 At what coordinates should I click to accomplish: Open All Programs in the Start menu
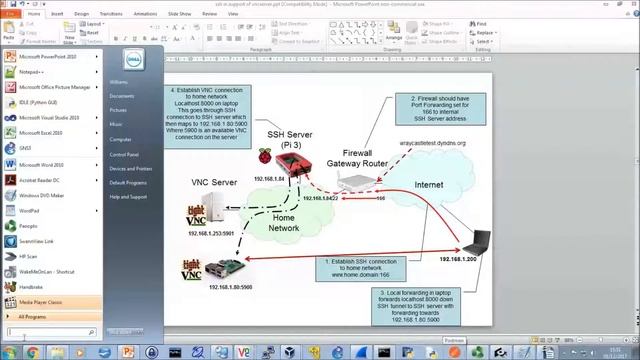(52, 317)
